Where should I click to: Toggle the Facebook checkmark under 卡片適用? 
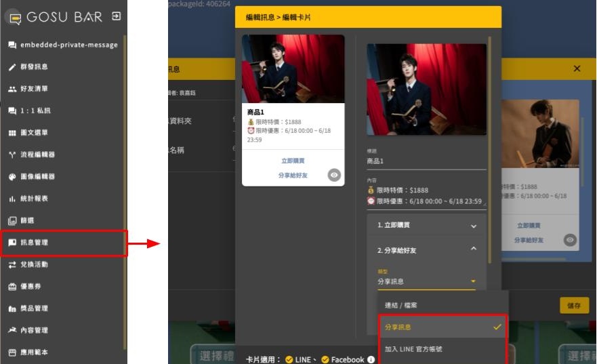[x=325, y=359]
